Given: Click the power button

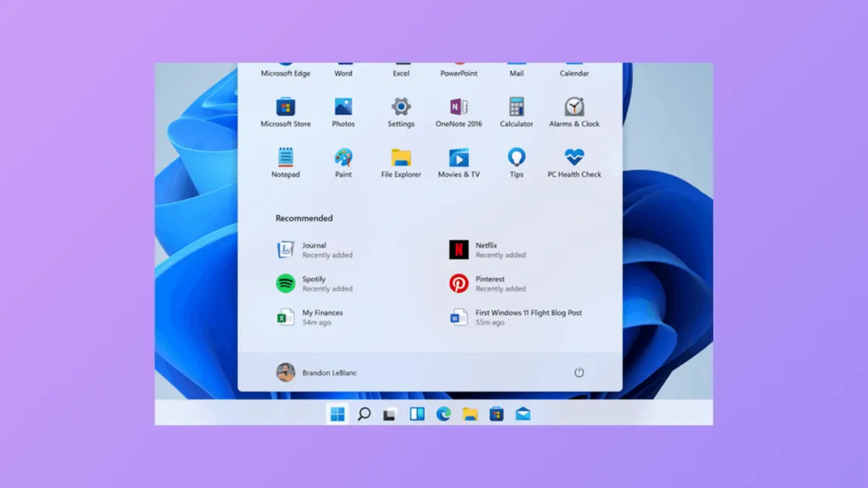Looking at the screenshot, I should (578, 372).
